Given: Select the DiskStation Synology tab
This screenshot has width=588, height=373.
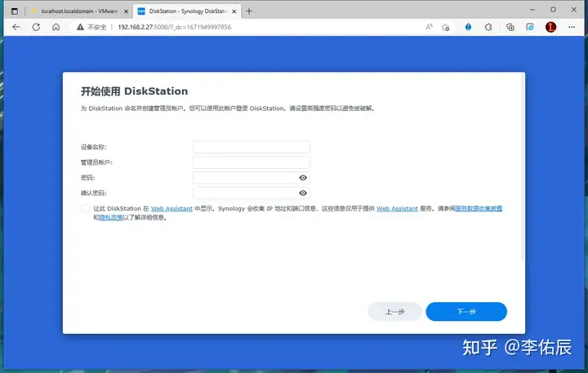Looking at the screenshot, I should click(188, 11).
